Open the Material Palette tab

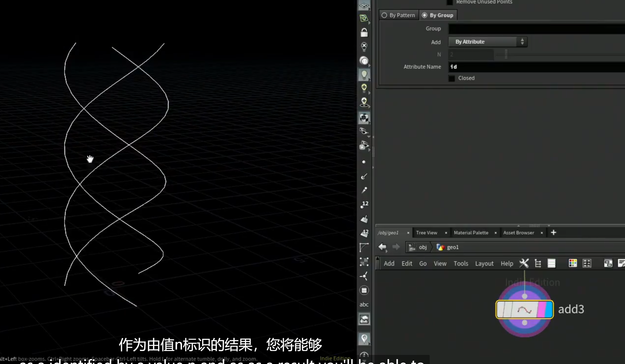471,233
